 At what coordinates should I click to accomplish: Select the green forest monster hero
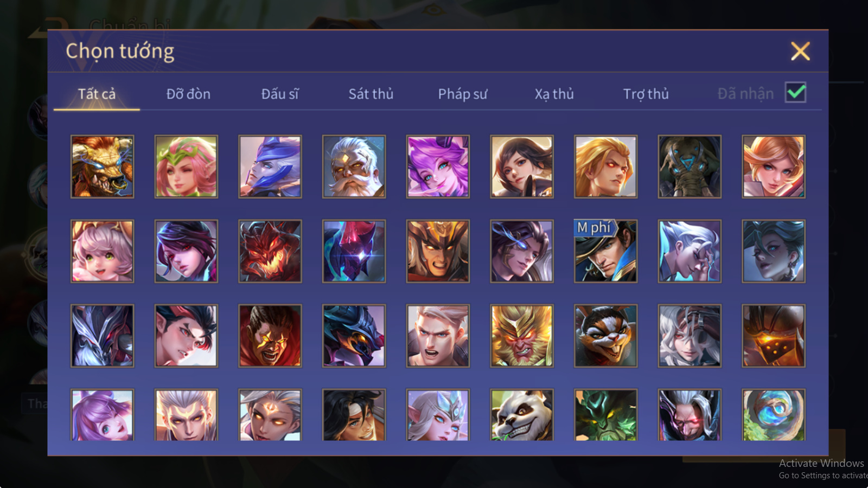coord(605,415)
